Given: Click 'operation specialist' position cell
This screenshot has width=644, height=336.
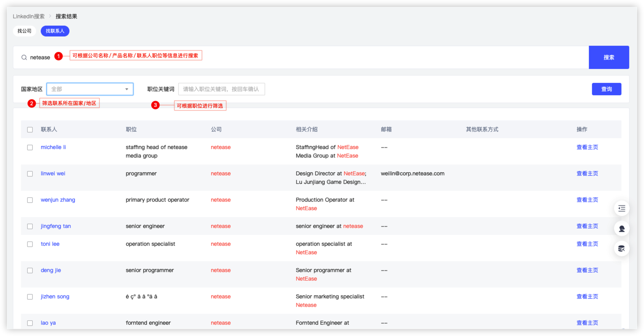Looking at the screenshot, I should pos(151,244).
